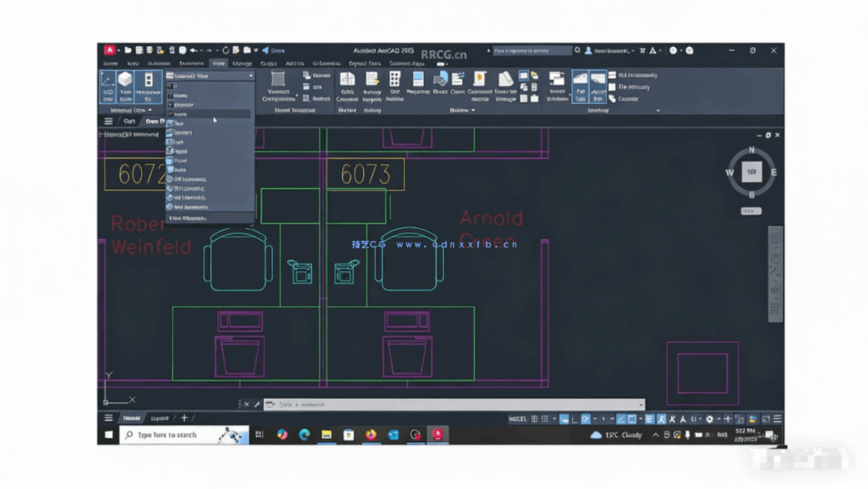Toggle Object Snap on the status bar
868x489 pixels.
click(x=630, y=418)
